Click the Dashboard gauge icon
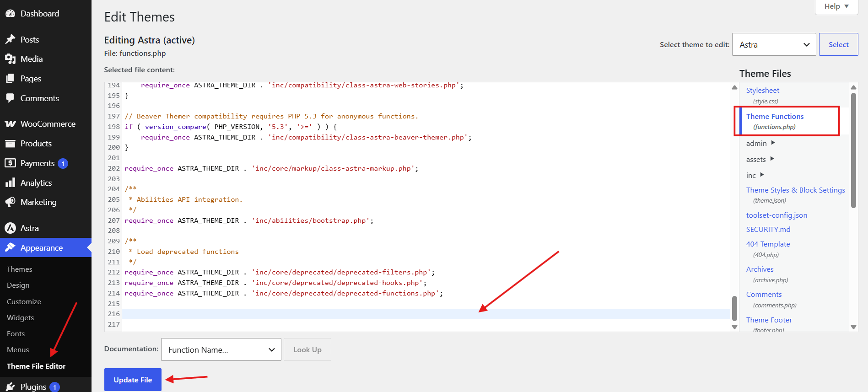The width and height of the screenshot is (868, 392). coord(10,14)
